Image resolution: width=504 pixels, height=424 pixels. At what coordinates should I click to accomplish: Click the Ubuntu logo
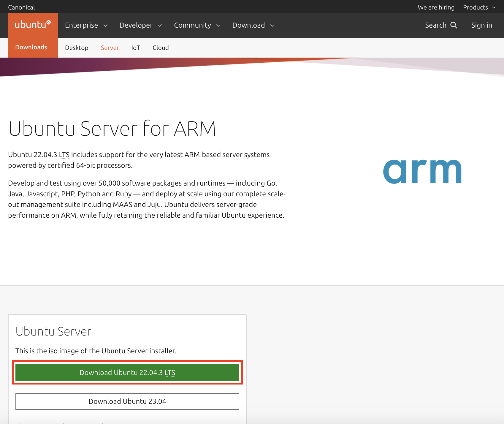click(x=33, y=25)
